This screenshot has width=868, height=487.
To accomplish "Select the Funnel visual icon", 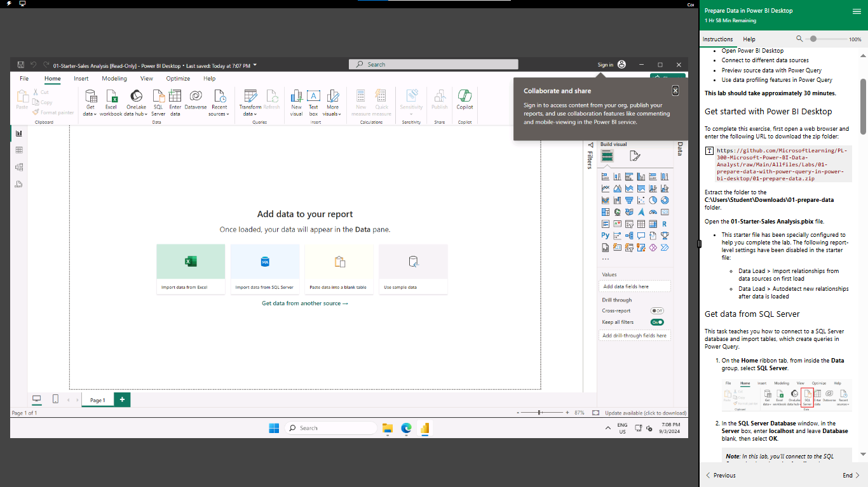I will click(629, 200).
